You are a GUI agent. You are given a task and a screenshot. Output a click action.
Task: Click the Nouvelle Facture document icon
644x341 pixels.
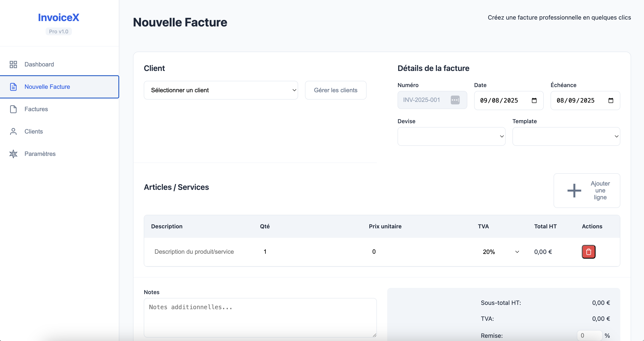[13, 87]
